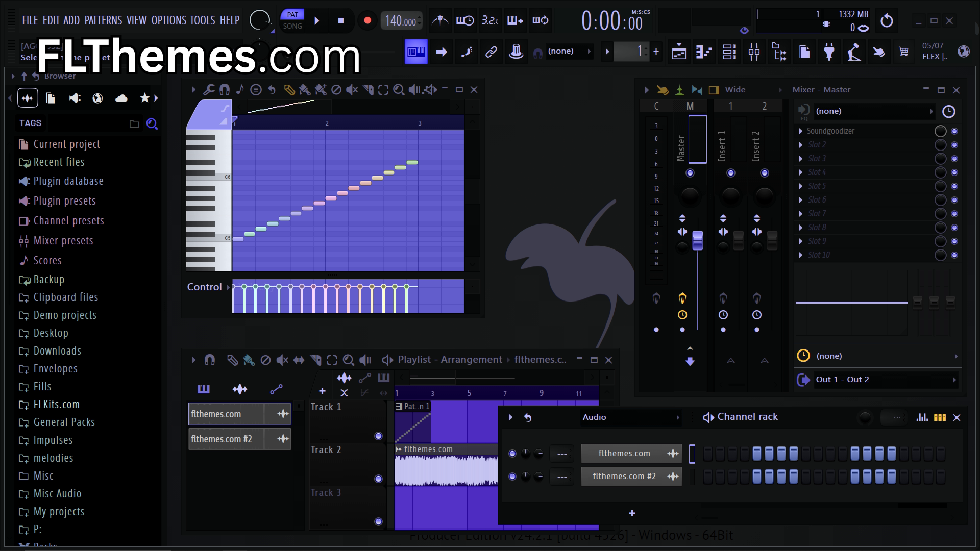Toggle the Insert 1 enable LED
The height and width of the screenshot is (551, 980).
coord(730,173)
